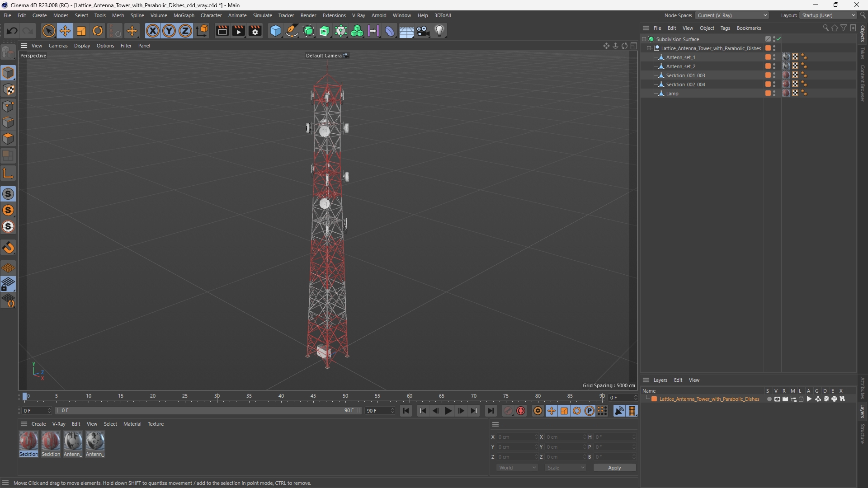Add a Light object

(x=439, y=31)
